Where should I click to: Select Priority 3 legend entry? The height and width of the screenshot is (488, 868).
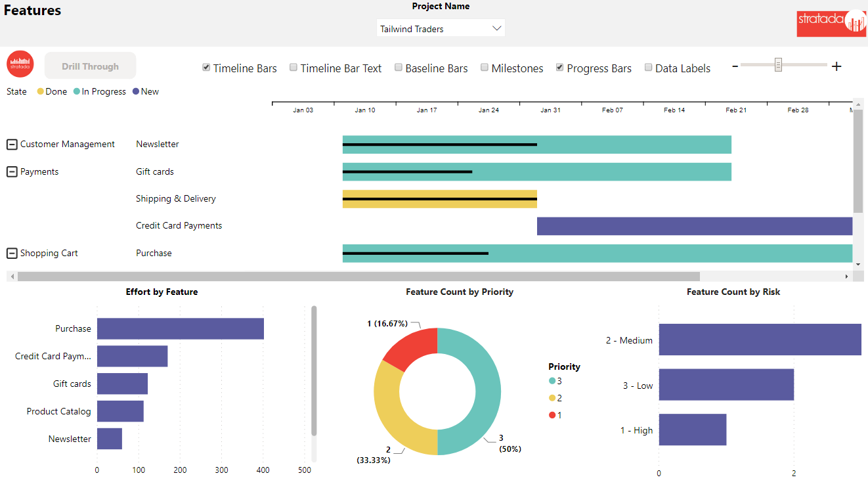(x=555, y=381)
